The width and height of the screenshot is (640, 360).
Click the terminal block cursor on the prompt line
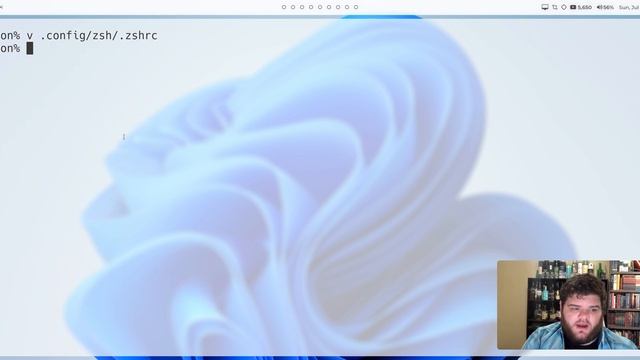tap(30, 48)
